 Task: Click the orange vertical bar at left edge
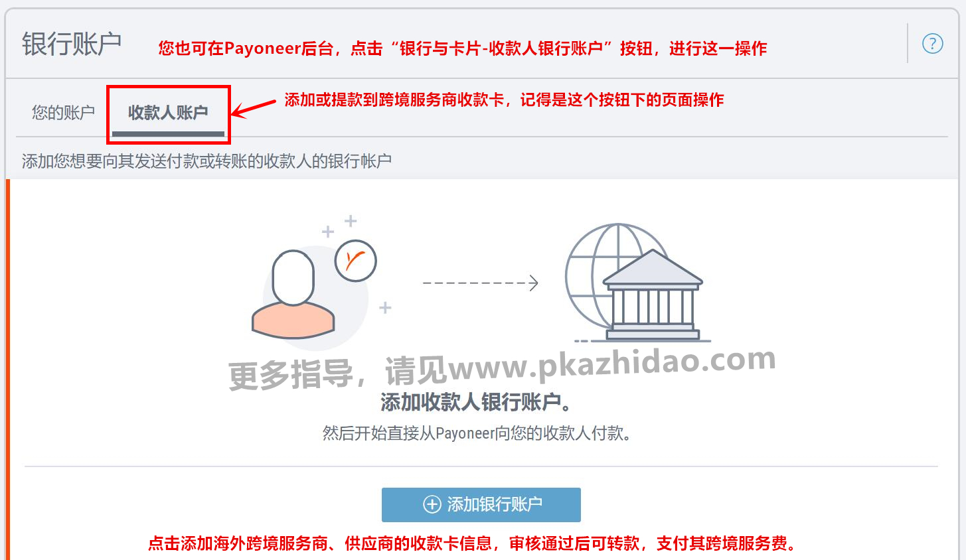click(8, 370)
